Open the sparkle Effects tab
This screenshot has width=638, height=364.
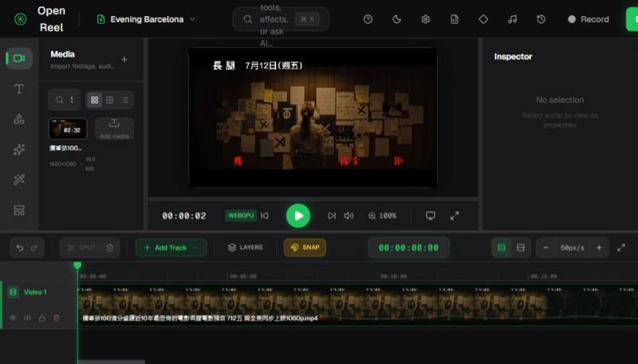click(19, 150)
